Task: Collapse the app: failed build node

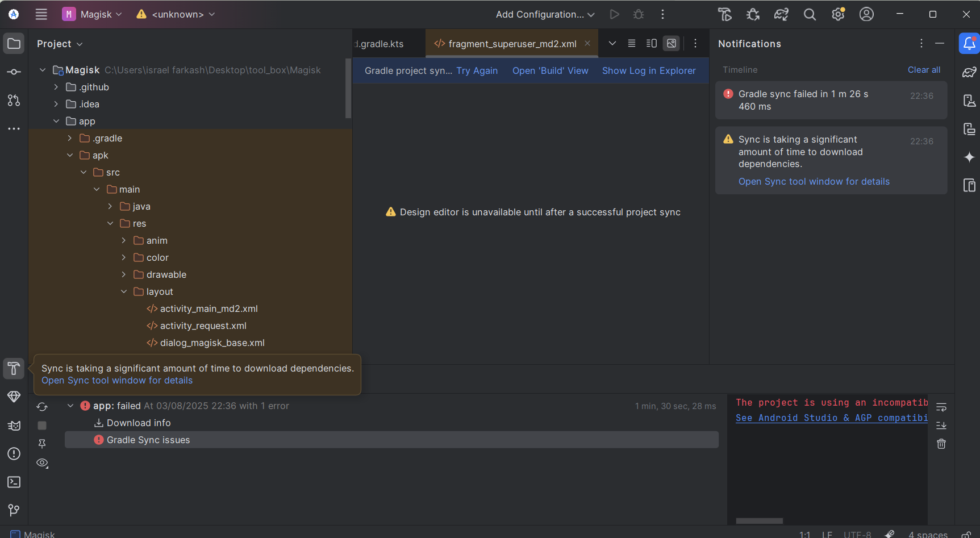Action: pyautogui.click(x=70, y=406)
